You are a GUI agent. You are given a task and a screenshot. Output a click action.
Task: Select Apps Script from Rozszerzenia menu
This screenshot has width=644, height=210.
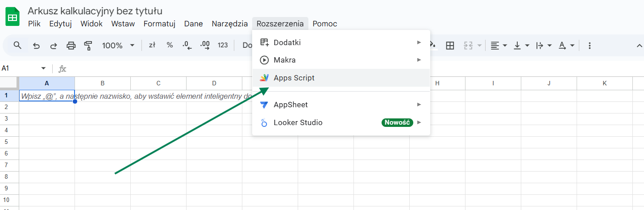click(294, 78)
